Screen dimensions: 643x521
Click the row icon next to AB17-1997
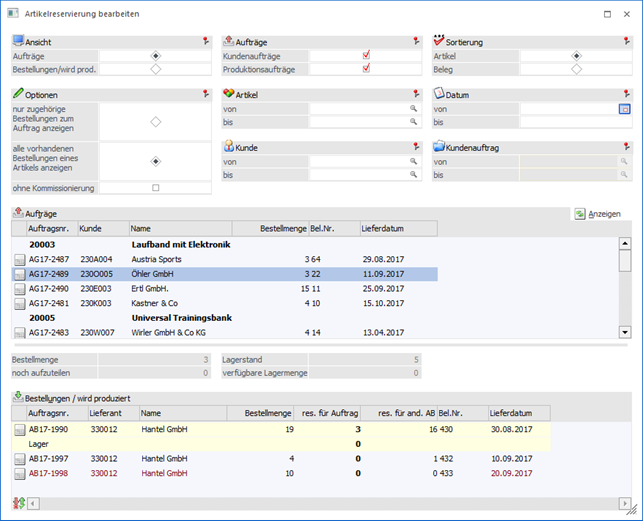tap(19, 458)
